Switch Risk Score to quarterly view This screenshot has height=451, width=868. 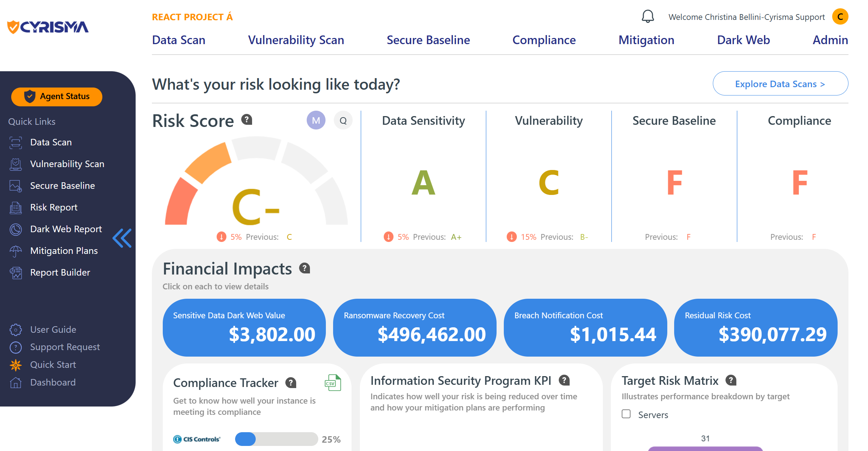click(x=343, y=120)
